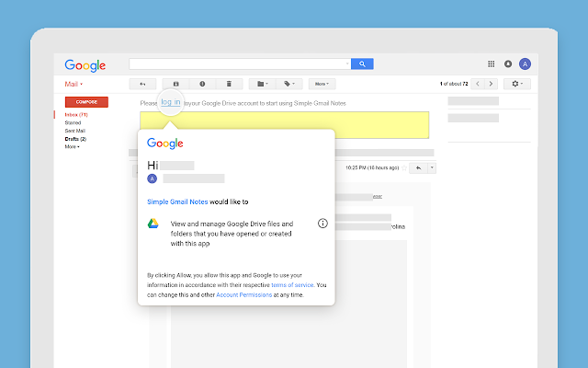Image resolution: width=588 pixels, height=368 pixels.
Task: Archive the open message
Action: point(175,84)
